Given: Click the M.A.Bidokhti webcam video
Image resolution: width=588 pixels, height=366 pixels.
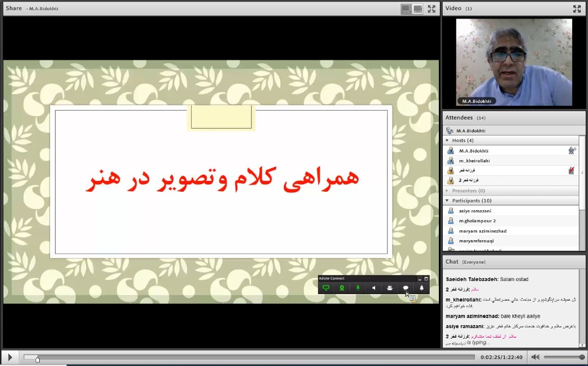Looking at the screenshot, I should (513, 62).
